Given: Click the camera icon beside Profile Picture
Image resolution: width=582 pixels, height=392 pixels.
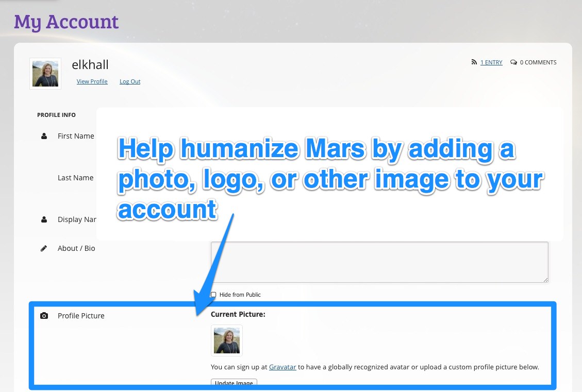Looking at the screenshot, I should point(44,316).
